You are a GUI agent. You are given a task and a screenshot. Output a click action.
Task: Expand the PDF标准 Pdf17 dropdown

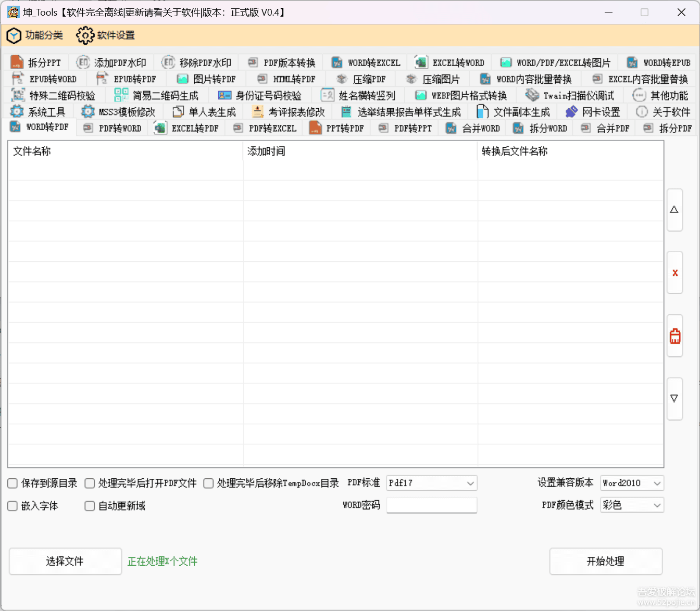tap(470, 483)
